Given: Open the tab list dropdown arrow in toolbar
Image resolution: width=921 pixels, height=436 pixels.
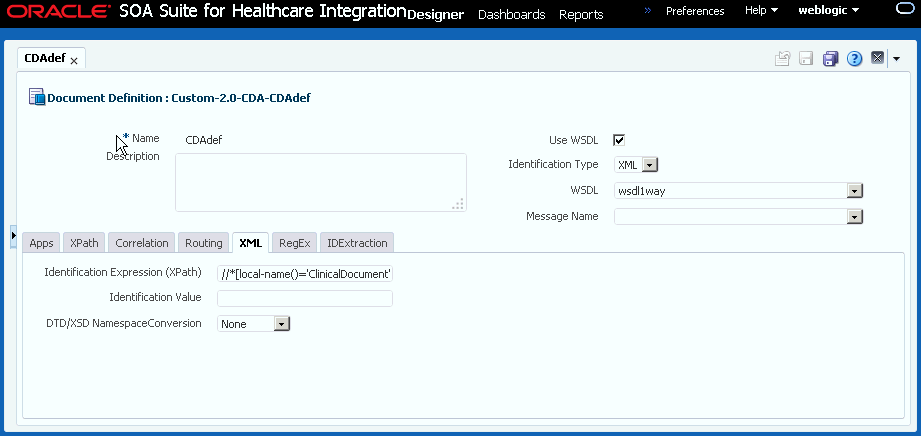Looking at the screenshot, I should coord(896,58).
